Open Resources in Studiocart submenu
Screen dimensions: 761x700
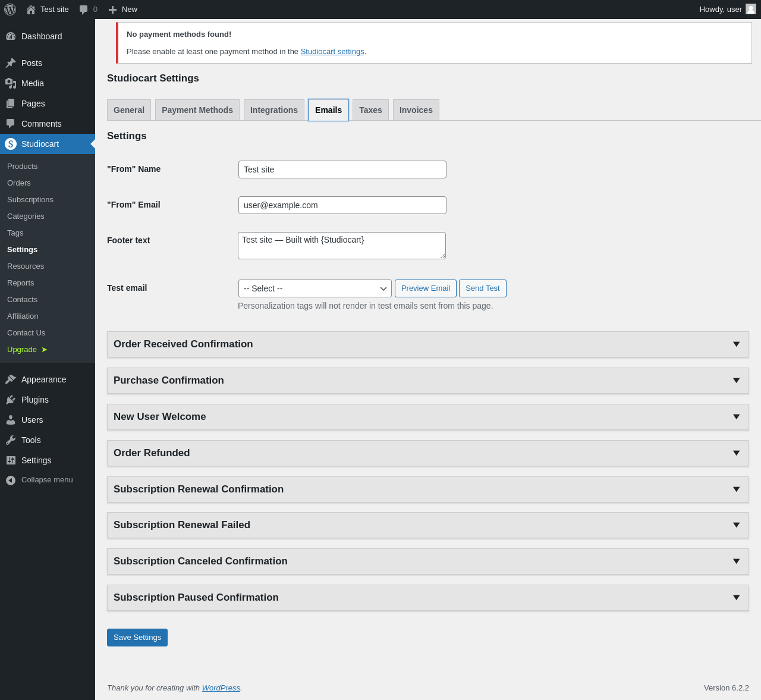coord(26,266)
